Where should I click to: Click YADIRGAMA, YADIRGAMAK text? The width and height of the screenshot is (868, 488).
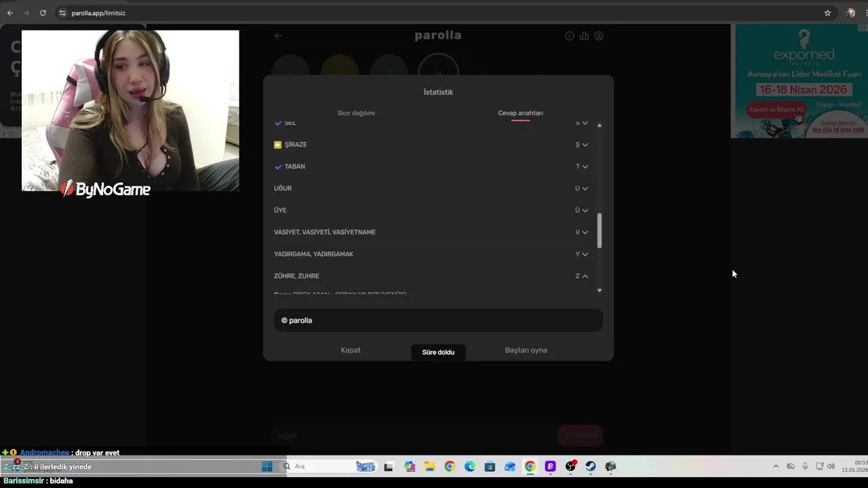(x=313, y=254)
